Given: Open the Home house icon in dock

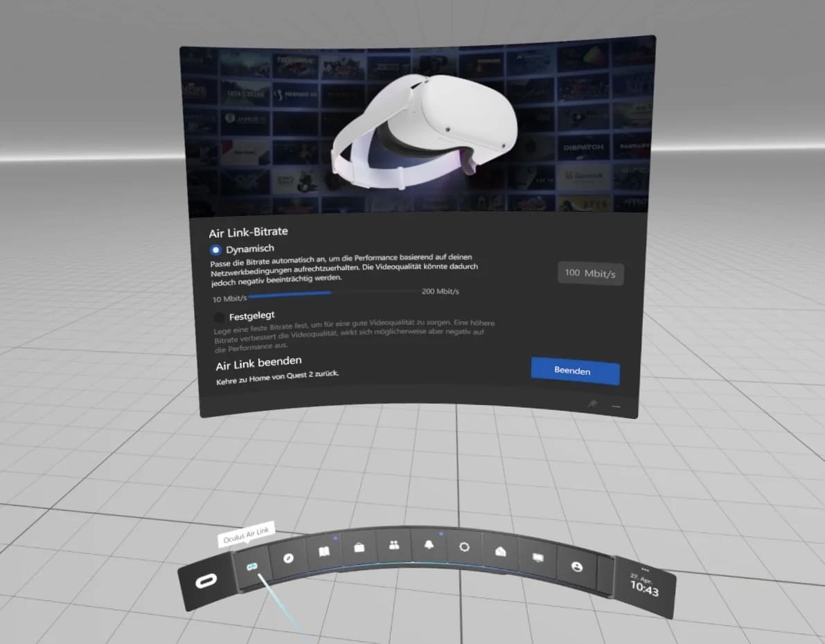Looking at the screenshot, I should tap(501, 551).
